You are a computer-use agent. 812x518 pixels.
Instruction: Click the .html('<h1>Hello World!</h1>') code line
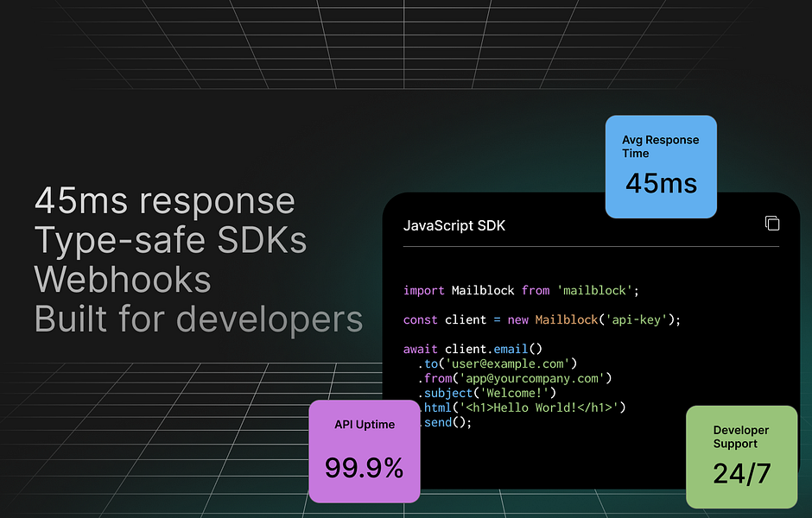point(523,407)
